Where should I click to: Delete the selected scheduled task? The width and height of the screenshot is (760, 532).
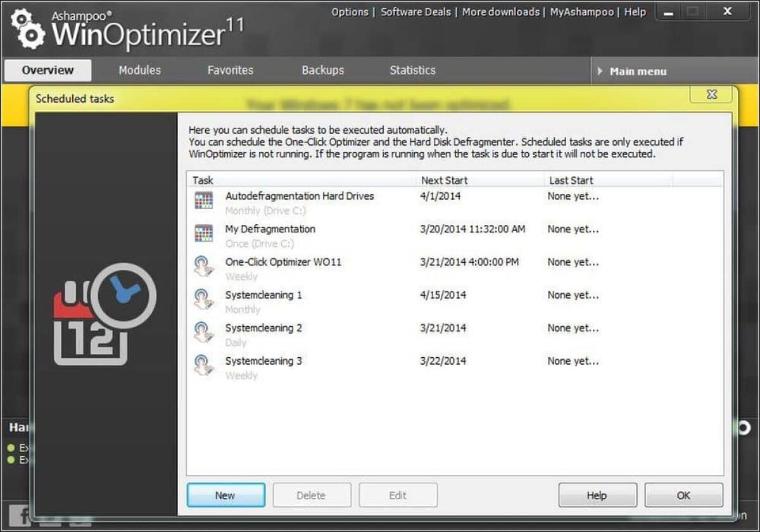[x=312, y=495]
